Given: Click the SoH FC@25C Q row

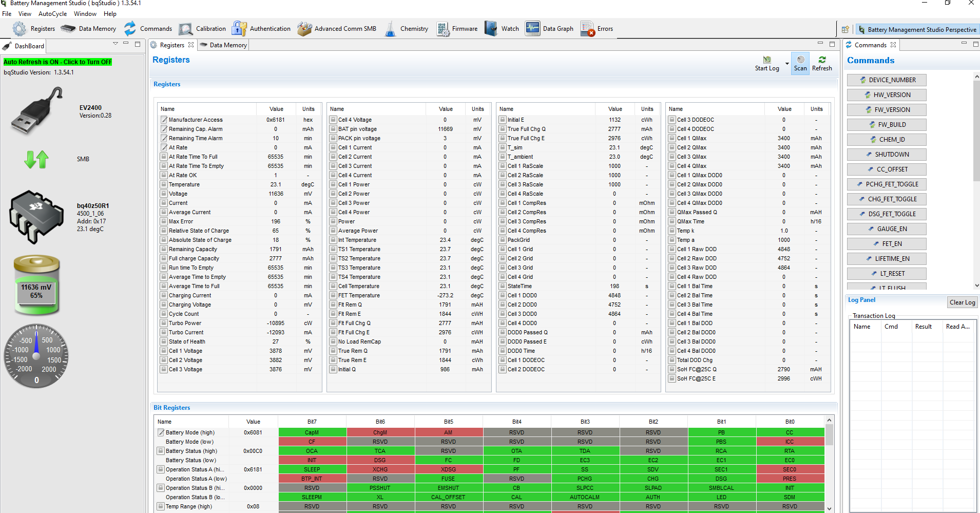Looking at the screenshot, I should [748, 369].
